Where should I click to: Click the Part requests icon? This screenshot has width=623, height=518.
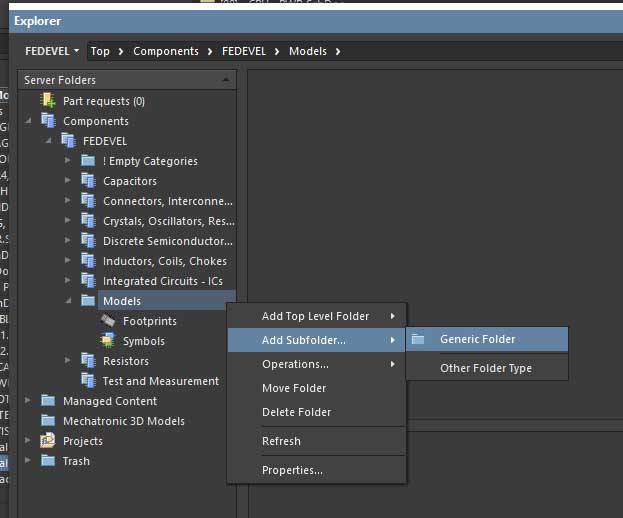click(47, 101)
